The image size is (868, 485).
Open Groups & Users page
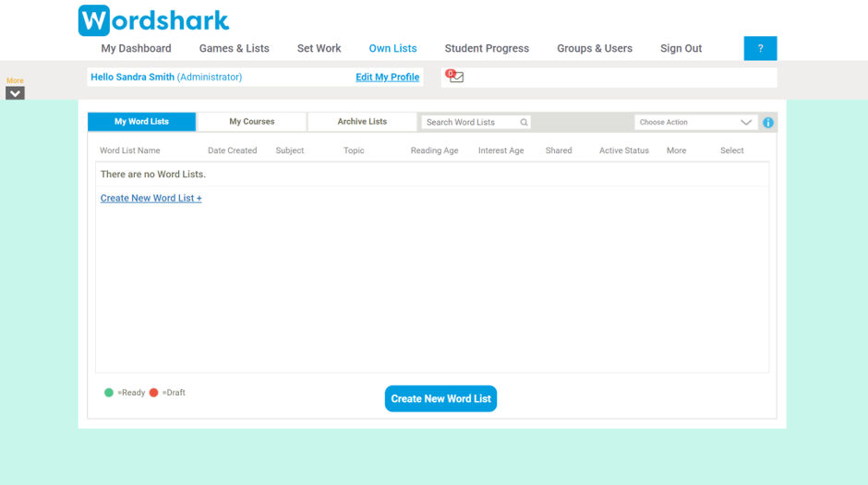click(x=595, y=48)
